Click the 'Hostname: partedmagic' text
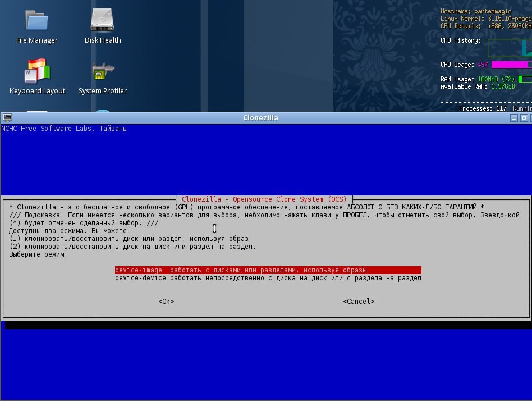532x401 pixels. [476, 11]
